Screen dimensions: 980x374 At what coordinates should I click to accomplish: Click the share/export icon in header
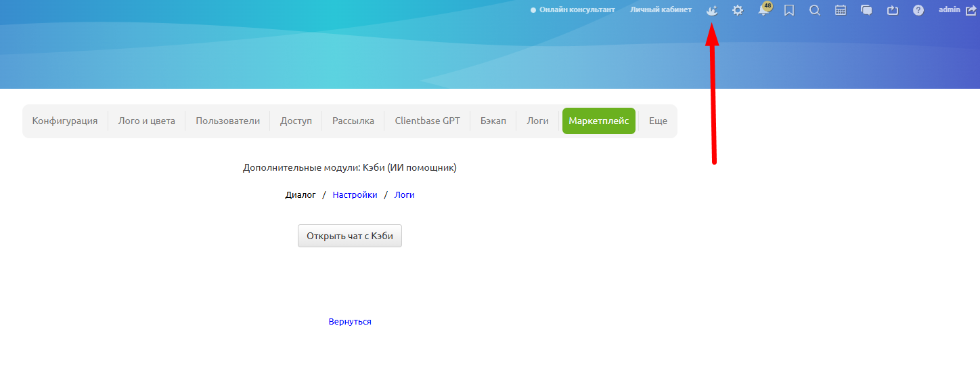point(892,10)
